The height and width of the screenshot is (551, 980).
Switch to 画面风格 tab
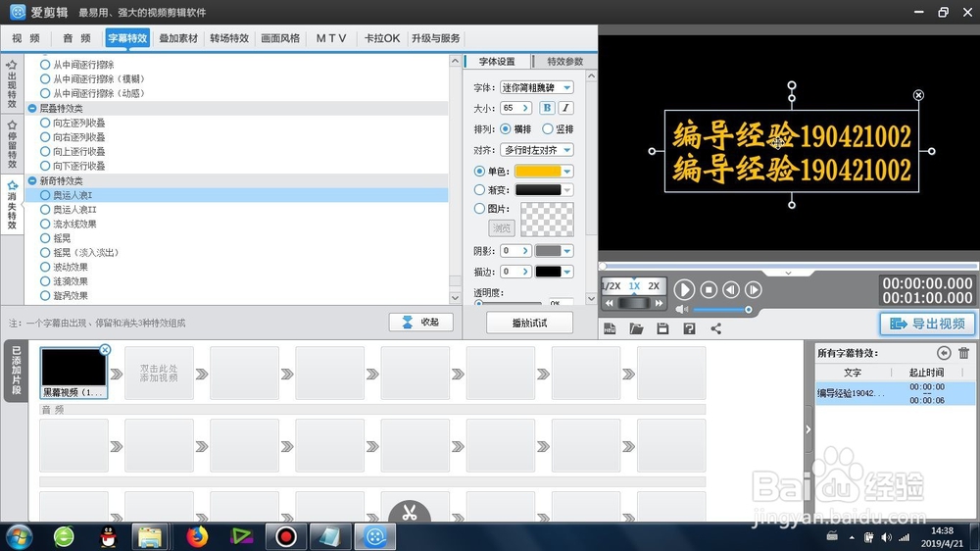pos(280,38)
